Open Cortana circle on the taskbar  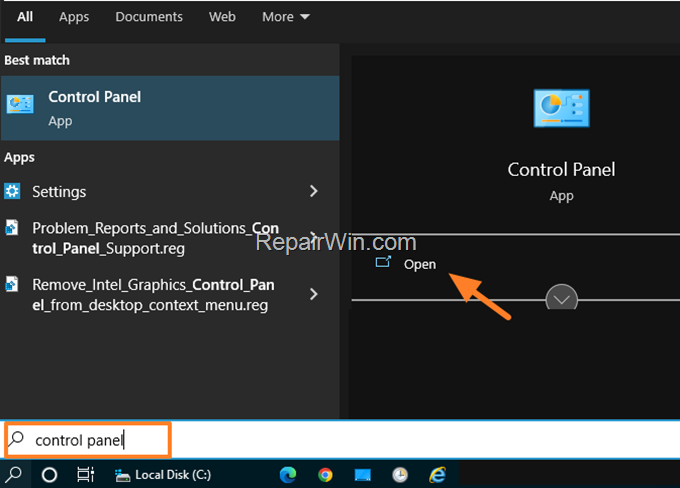[49, 475]
